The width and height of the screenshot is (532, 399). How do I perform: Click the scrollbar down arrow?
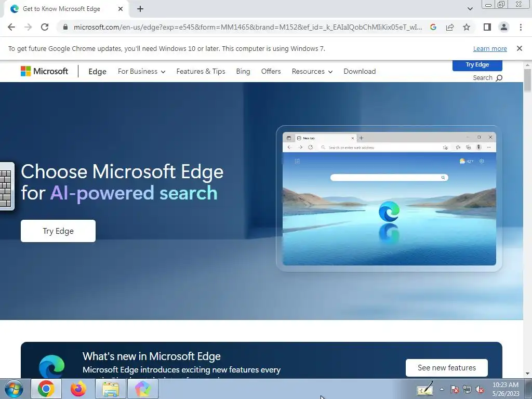pyautogui.click(x=527, y=374)
